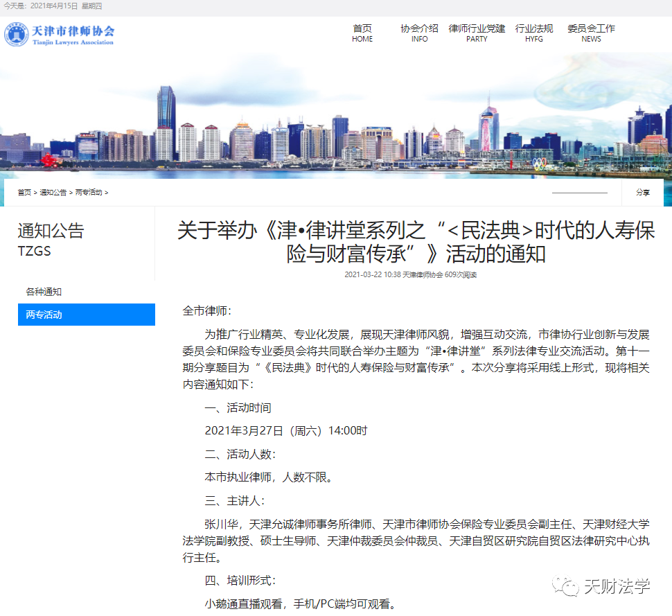This screenshot has height=616, width=672.
Task: Click the 天津市律师协会 logo text
Action: 73,32
